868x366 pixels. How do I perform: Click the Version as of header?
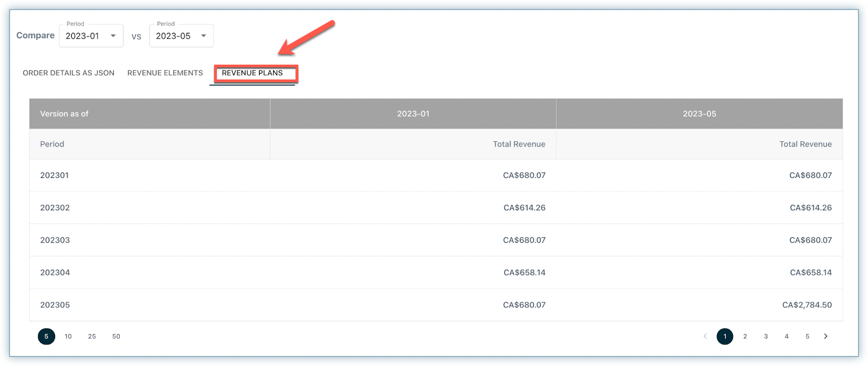click(64, 114)
